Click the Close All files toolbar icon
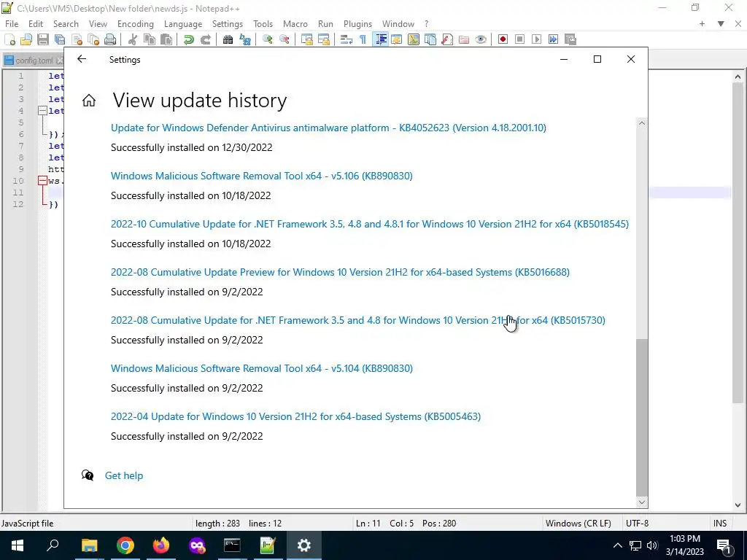 93,39
